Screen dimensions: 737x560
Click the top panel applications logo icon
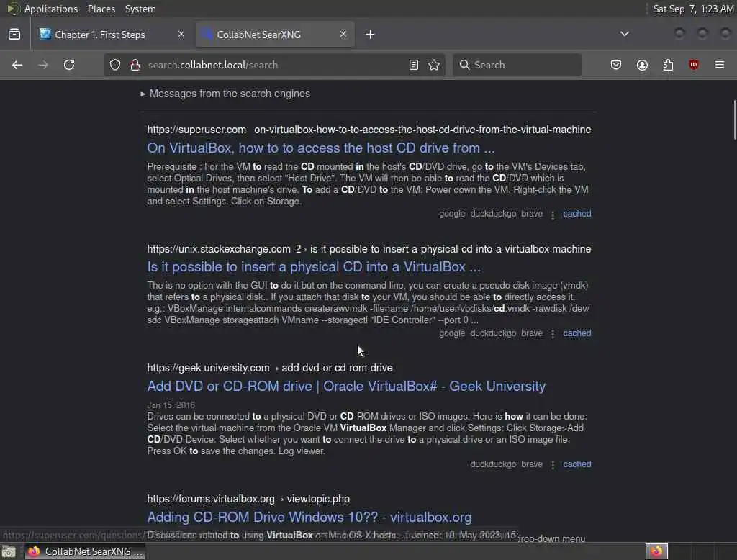[x=13, y=9]
